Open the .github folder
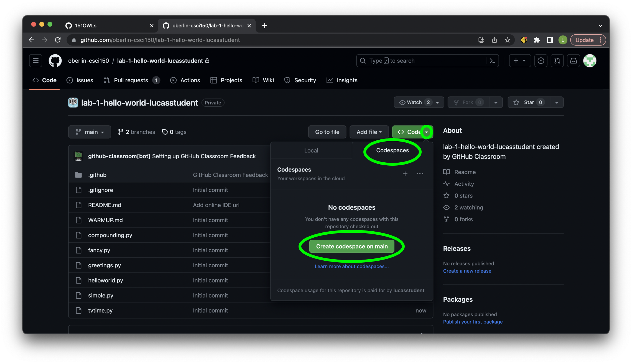 97,175
